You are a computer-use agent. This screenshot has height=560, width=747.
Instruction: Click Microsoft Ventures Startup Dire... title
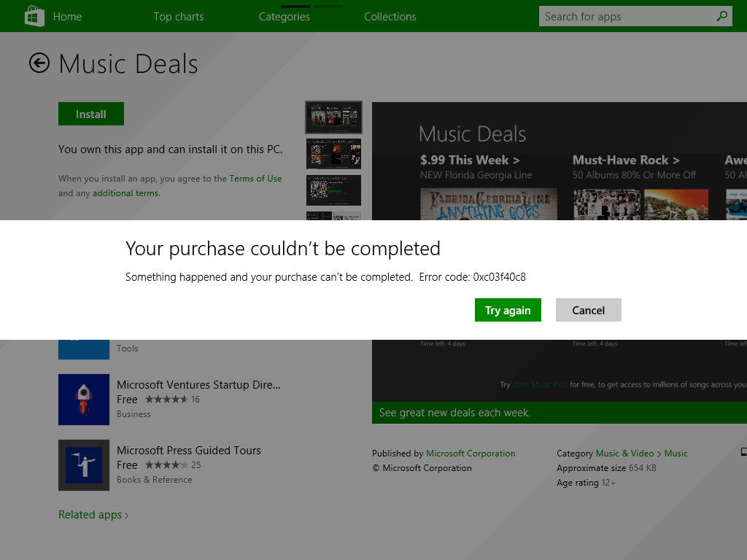198,385
